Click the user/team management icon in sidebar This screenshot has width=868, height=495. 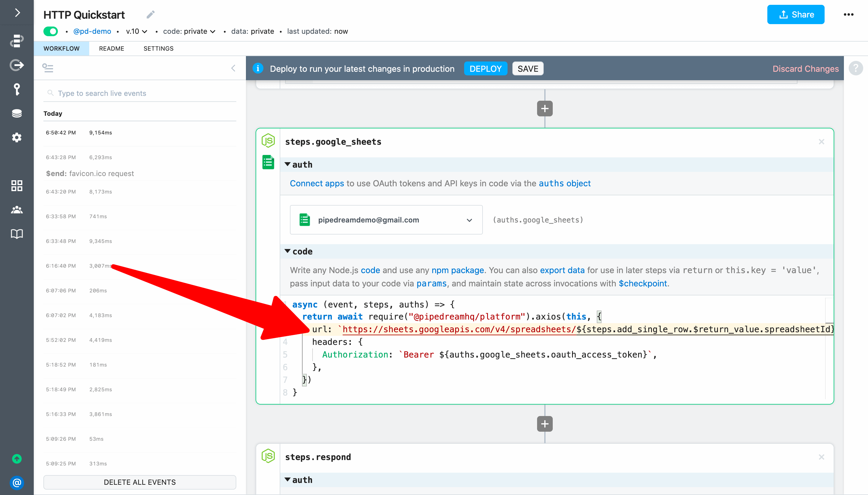click(17, 209)
